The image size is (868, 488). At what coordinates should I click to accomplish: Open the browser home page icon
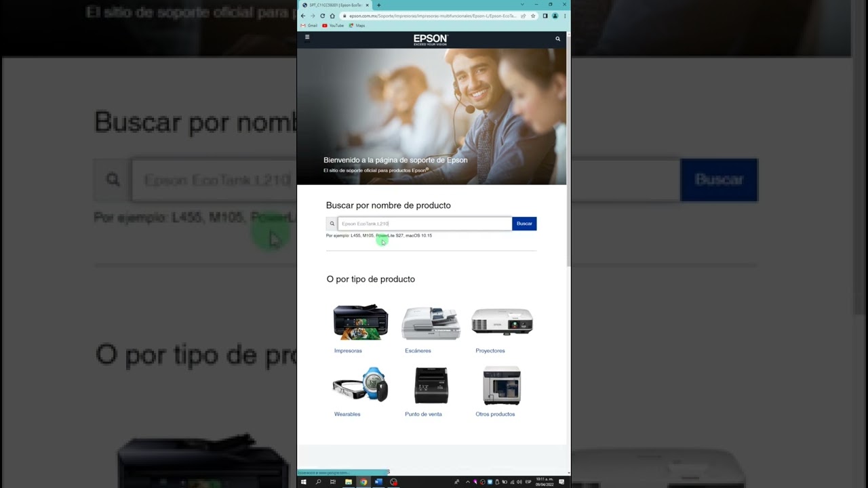coord(332,16)
